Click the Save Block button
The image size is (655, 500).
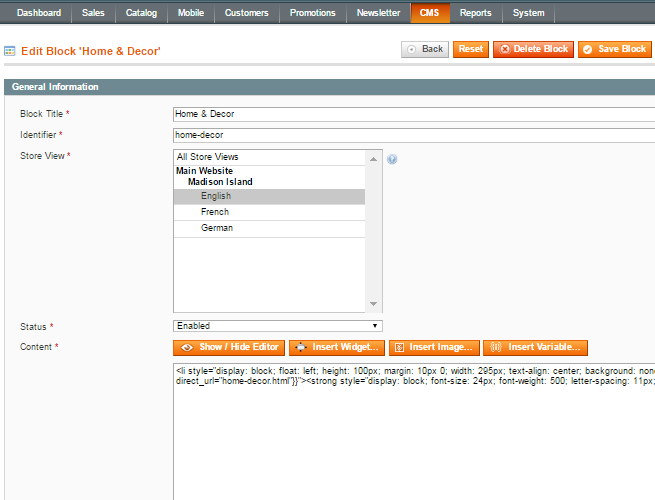point(613,49)
